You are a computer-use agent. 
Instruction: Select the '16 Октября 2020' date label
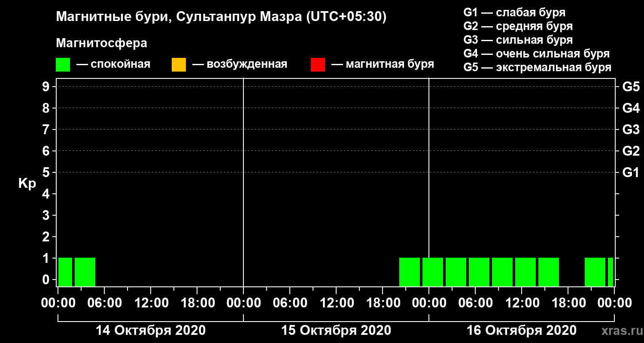tap(522, 331)
